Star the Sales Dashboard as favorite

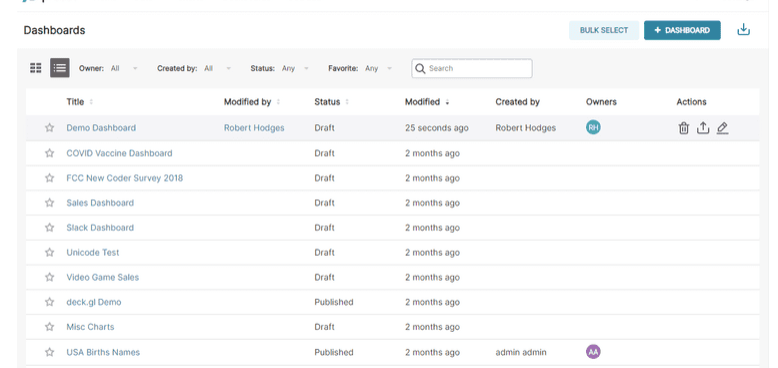(x=49, y=203)
